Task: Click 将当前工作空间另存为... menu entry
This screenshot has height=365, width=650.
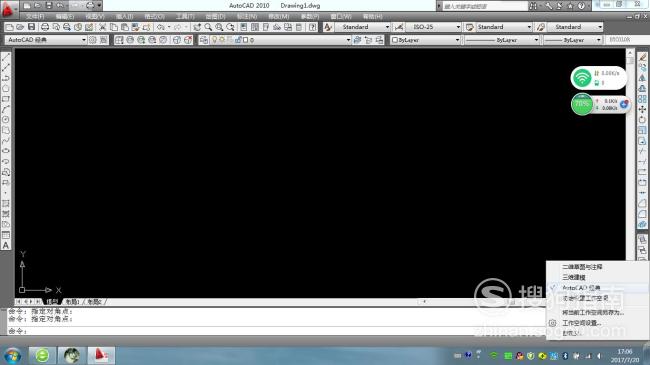Action: tap(593, 312)
